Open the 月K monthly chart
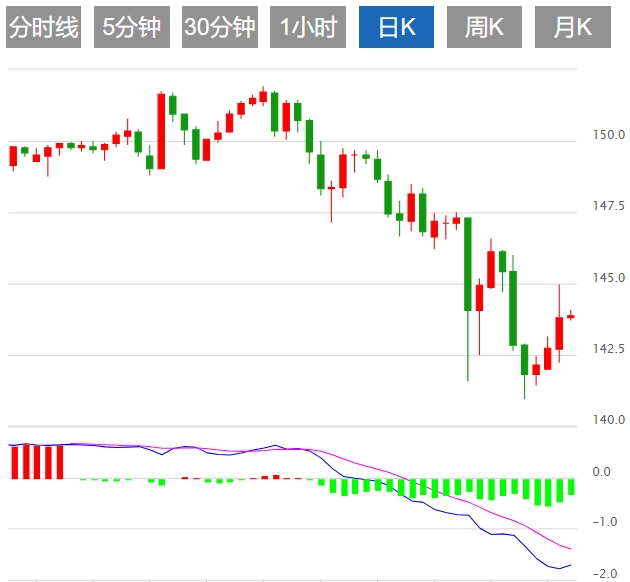The image size is (630, 582). point(573,28)
